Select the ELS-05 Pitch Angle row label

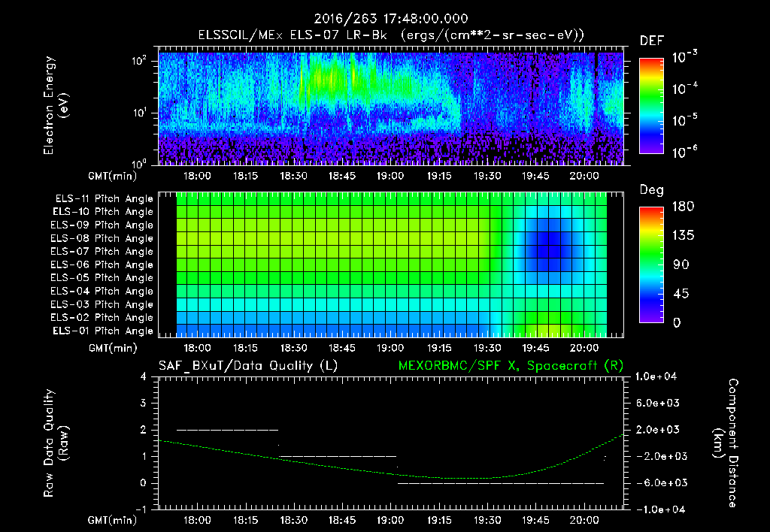click(102, 278)
